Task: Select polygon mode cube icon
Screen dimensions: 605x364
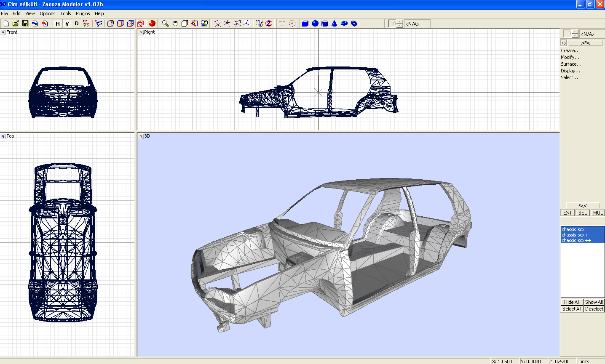Action: point(131,24)
